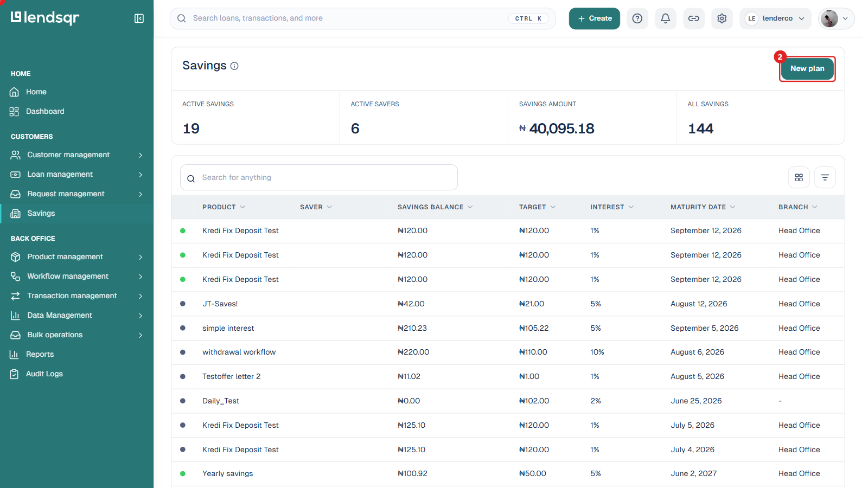Open the help question mark icon
This screenshot has height=488, width=868.
pos(637,18)
